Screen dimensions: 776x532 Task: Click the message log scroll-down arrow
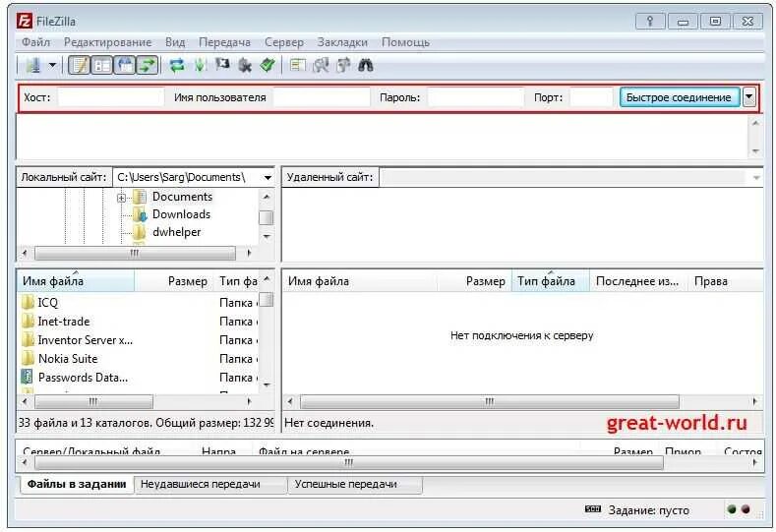(755, 150)
